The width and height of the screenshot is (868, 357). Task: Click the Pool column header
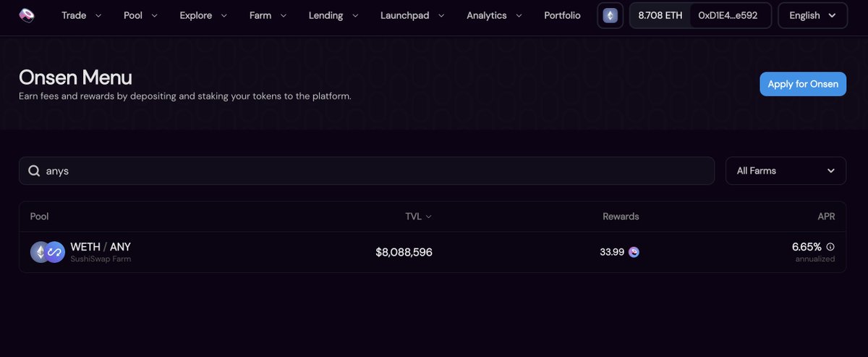click(x=39, y=217)
